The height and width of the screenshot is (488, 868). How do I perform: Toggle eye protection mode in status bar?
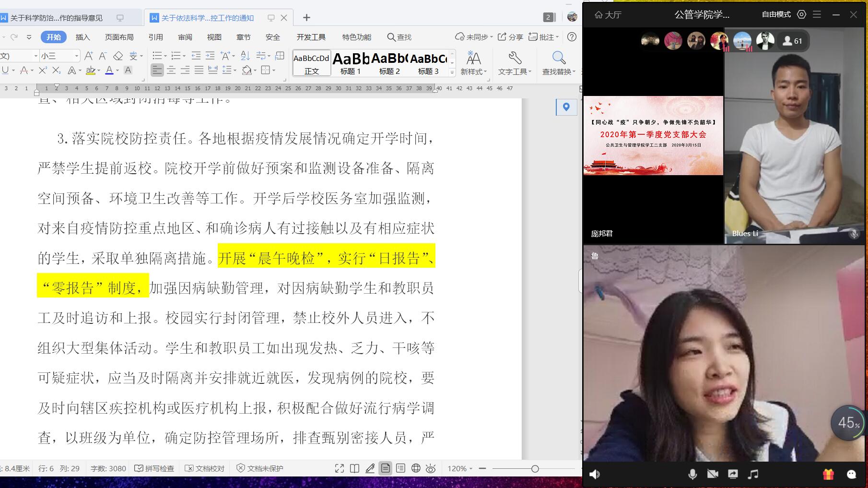pos(431,468)
